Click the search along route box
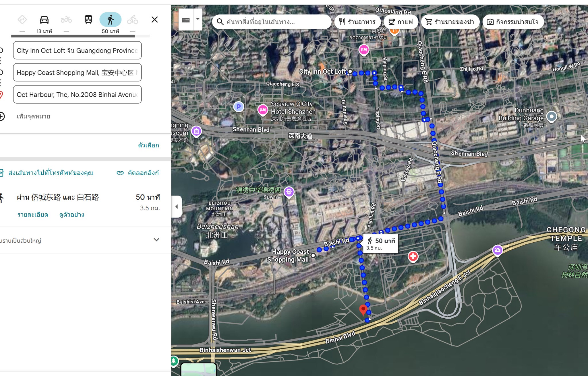Image resolution: width=588 pixels, height=376 pixels. (271, 22)
